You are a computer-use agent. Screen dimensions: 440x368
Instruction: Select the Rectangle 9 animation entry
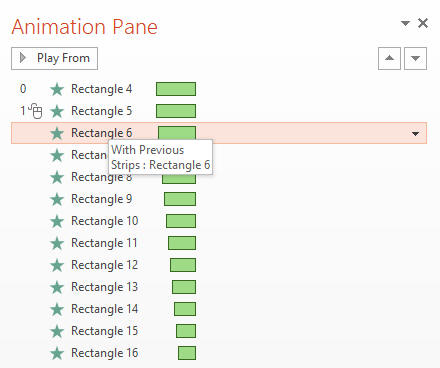(219, 199)
